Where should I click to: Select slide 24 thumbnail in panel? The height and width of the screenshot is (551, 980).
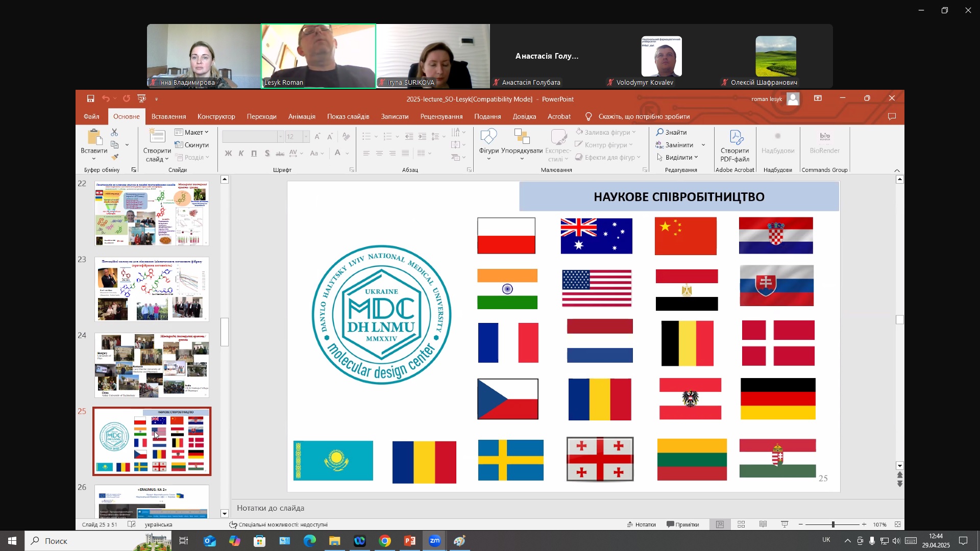[x=152, y=365]
